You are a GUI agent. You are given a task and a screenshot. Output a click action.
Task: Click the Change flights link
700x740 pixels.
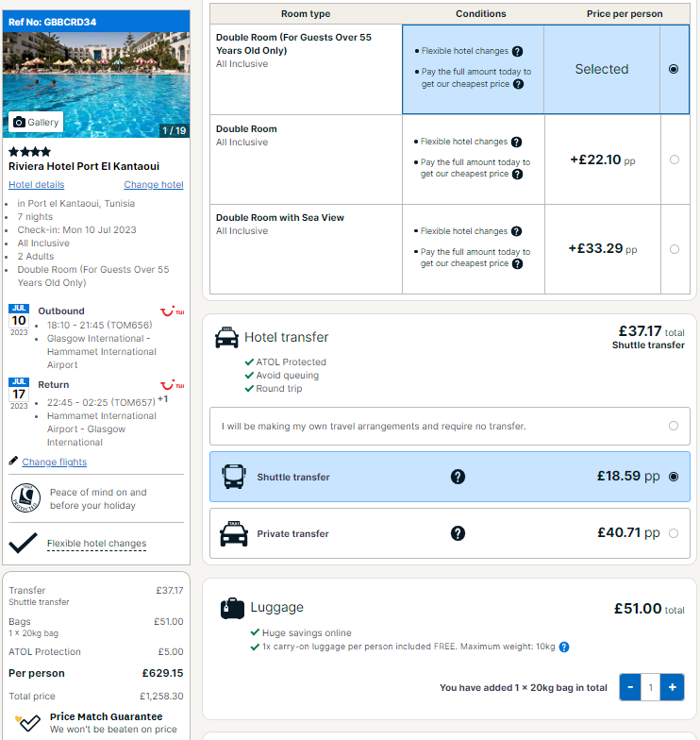(55, 462)
